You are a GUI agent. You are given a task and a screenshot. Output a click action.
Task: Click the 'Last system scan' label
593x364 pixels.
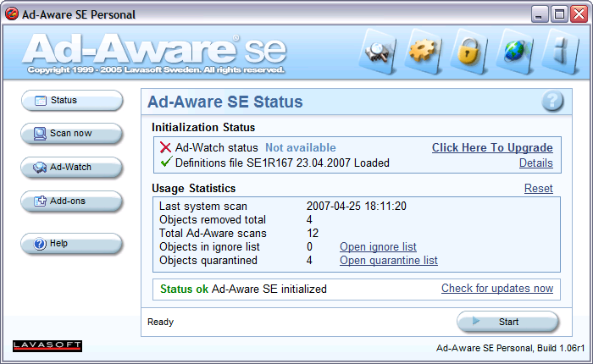(x=203, y=206)
